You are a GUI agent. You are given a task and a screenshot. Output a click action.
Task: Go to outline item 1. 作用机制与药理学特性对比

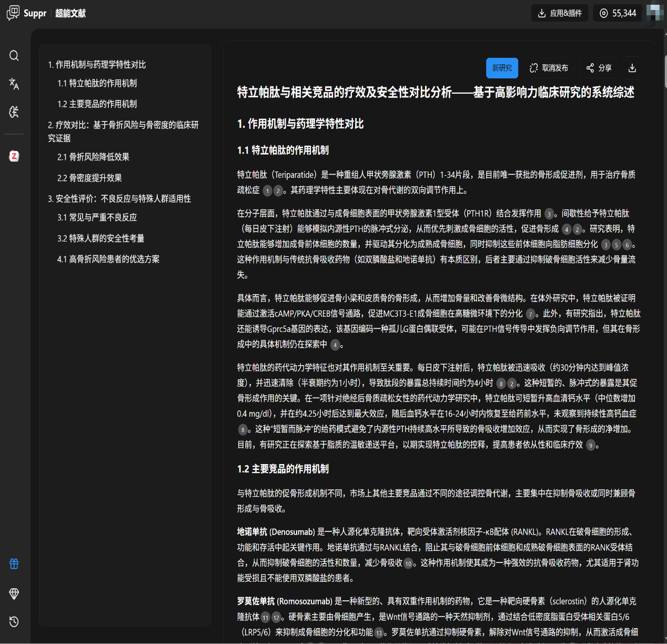click(x=97, y=65)
